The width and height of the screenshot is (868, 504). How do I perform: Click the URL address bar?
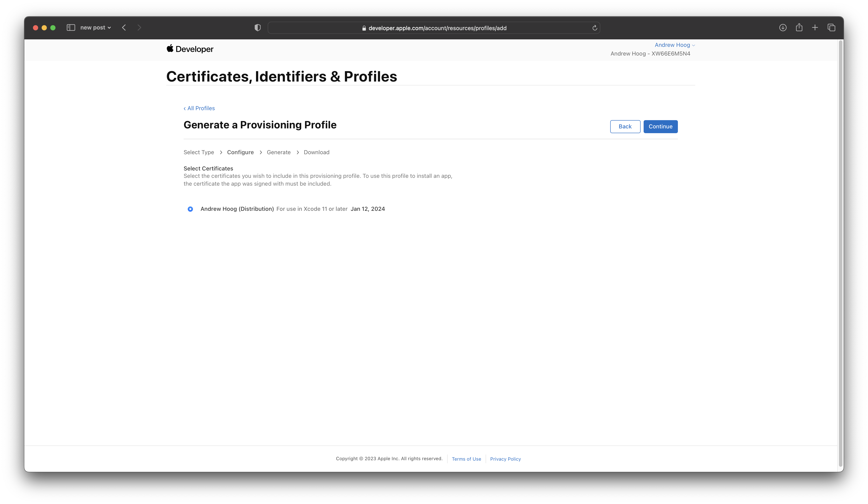[x=434, y=28]
